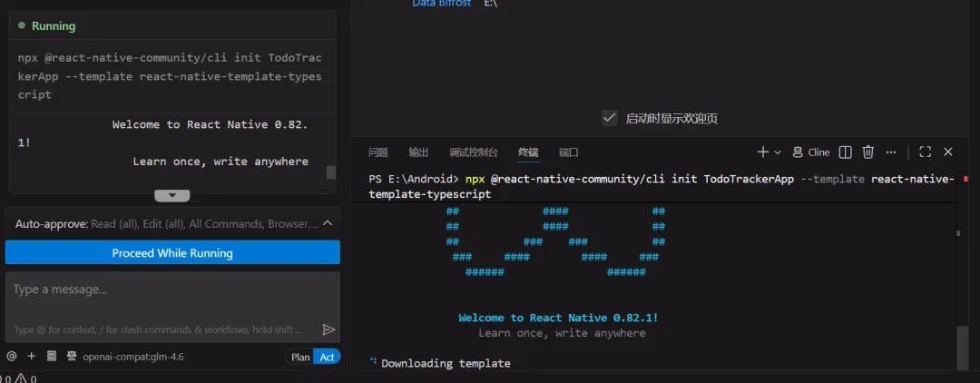Toggle the show welcome page on startup checkbox

(610, 118)
